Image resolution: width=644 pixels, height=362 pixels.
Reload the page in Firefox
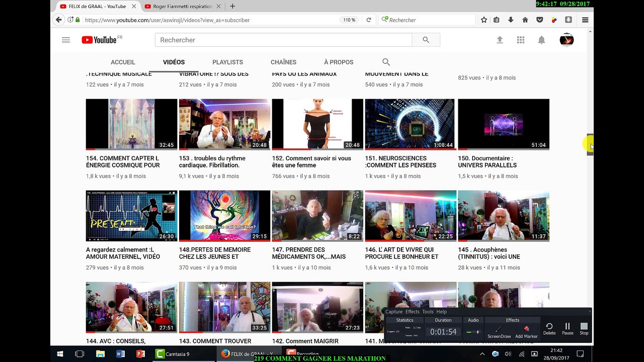point(368,20)
